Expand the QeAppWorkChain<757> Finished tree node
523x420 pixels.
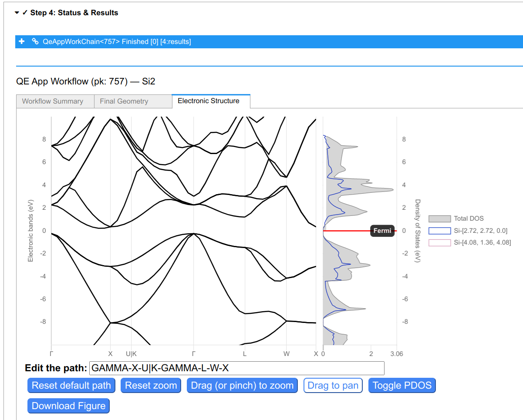click(x=117, y=42)
